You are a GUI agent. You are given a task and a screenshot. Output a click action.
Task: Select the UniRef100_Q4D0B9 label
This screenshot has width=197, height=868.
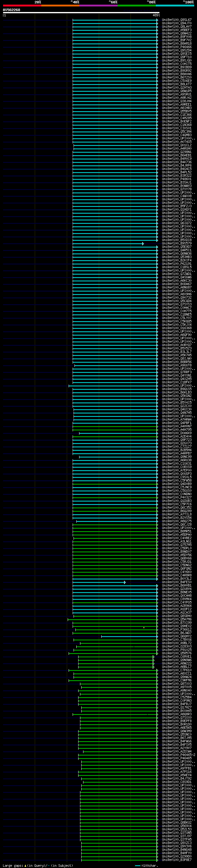[177, 484]
